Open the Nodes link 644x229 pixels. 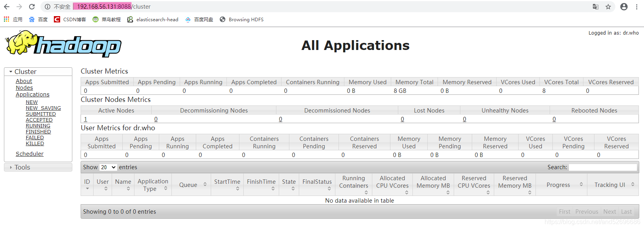[24, 88]
